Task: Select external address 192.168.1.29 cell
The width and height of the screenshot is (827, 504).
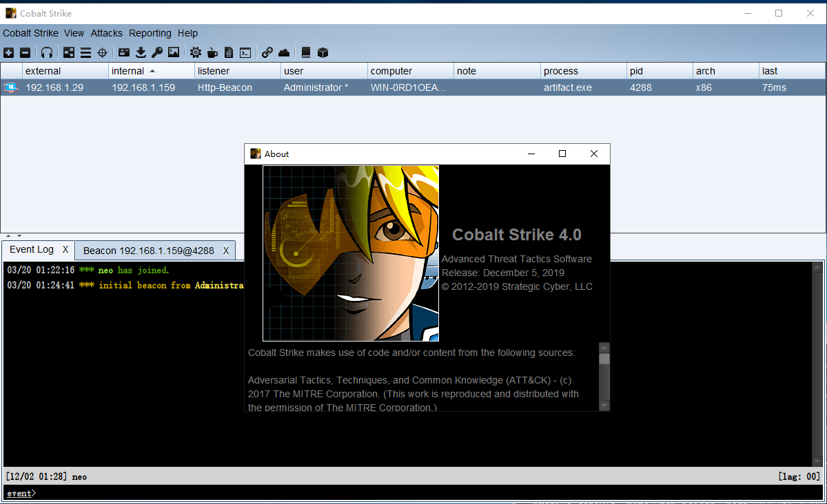Action: click(x=65, y=87)
